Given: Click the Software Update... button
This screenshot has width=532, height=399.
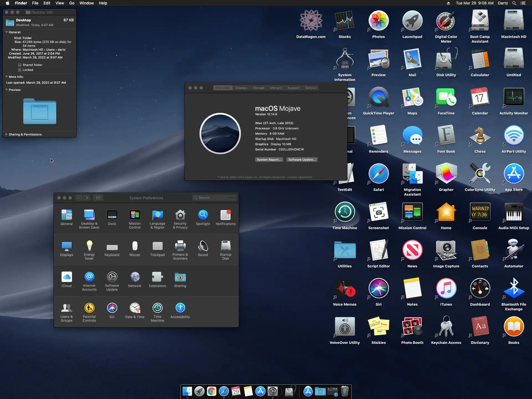Looking at the screenshot, I should click(x=302, y=160).
